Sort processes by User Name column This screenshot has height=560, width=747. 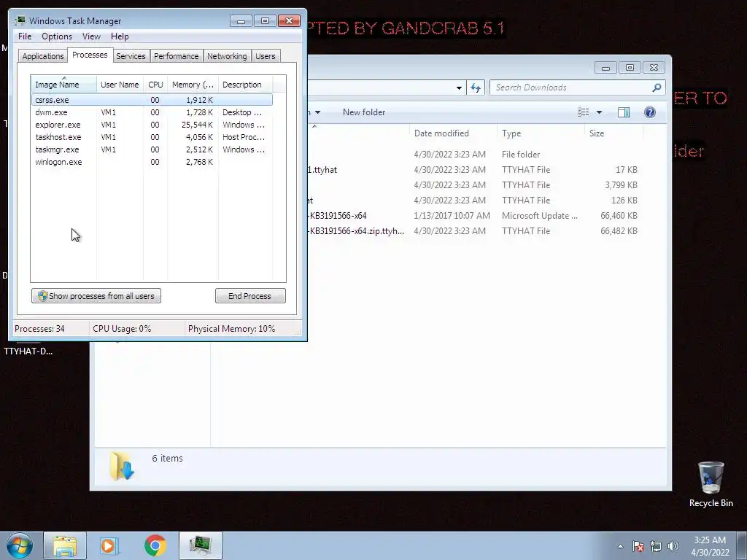coord(120,85)
